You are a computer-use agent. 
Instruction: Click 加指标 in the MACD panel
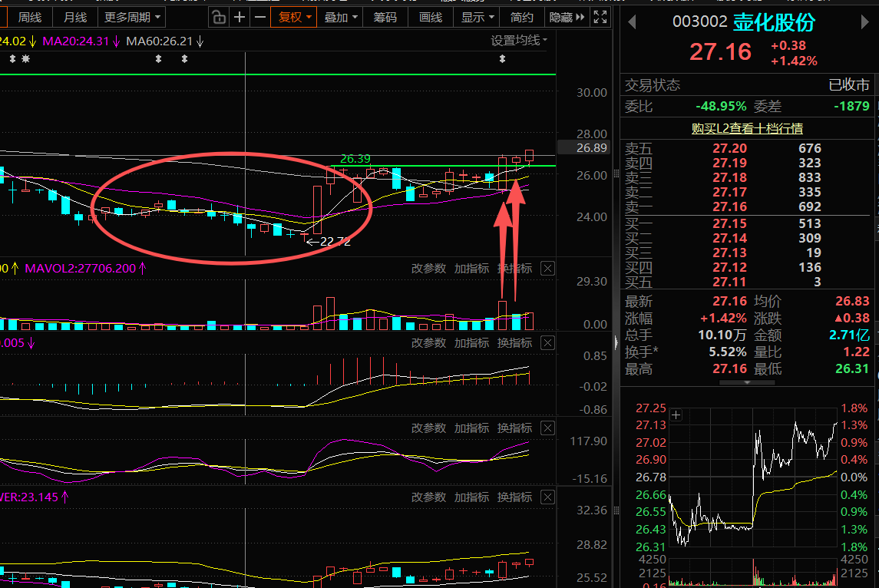tap(471, 343)
